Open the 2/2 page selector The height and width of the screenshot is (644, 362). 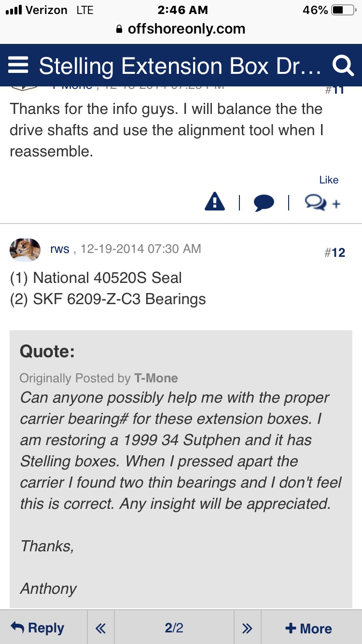(174, 628)
